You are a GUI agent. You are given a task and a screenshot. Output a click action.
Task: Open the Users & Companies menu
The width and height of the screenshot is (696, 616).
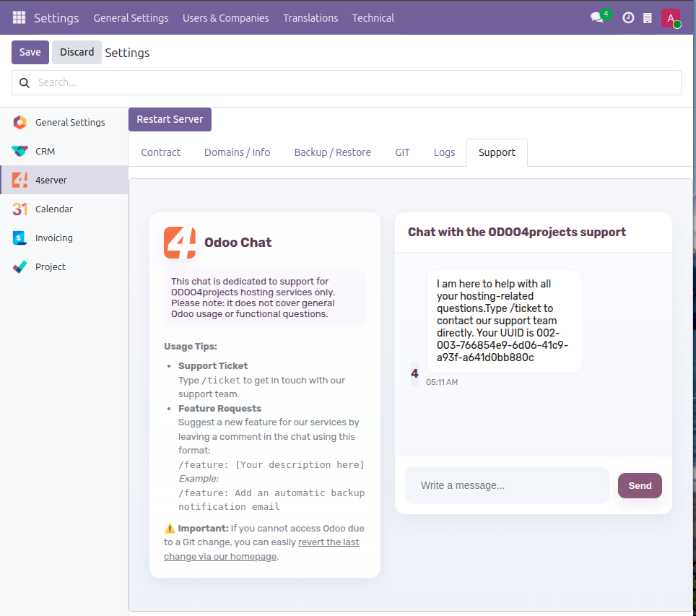point(225,17)
